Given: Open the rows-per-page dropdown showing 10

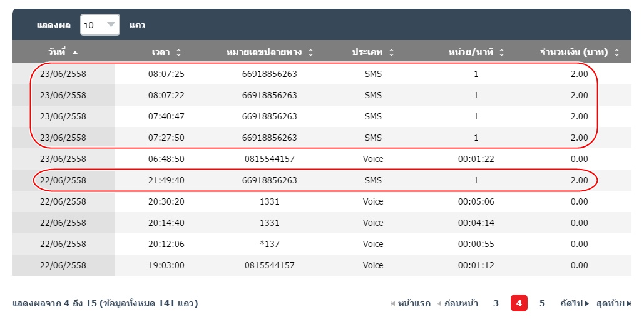Looking at the screenshot, I should (x=100, y=25).
